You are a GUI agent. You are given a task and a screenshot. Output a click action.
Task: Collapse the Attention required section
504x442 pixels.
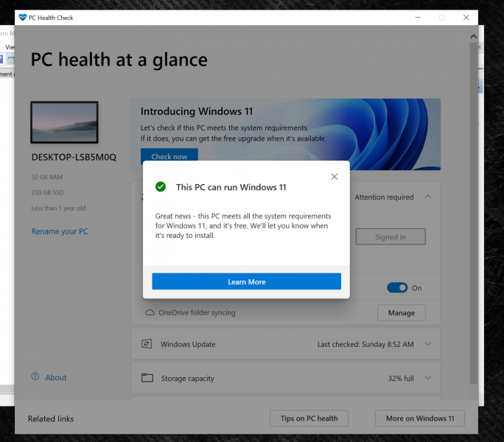pos(428,197)
